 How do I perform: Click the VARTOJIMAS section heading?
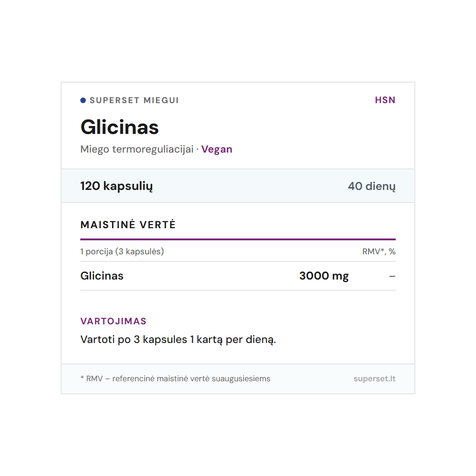(113, 321)
